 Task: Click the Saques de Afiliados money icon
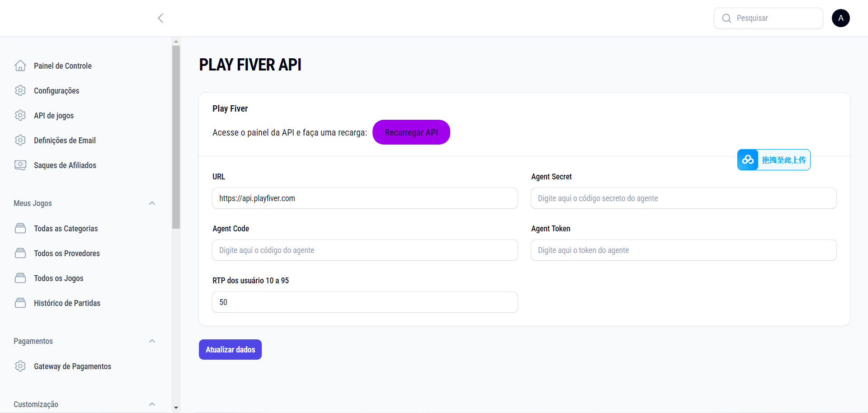coord(20,165)
